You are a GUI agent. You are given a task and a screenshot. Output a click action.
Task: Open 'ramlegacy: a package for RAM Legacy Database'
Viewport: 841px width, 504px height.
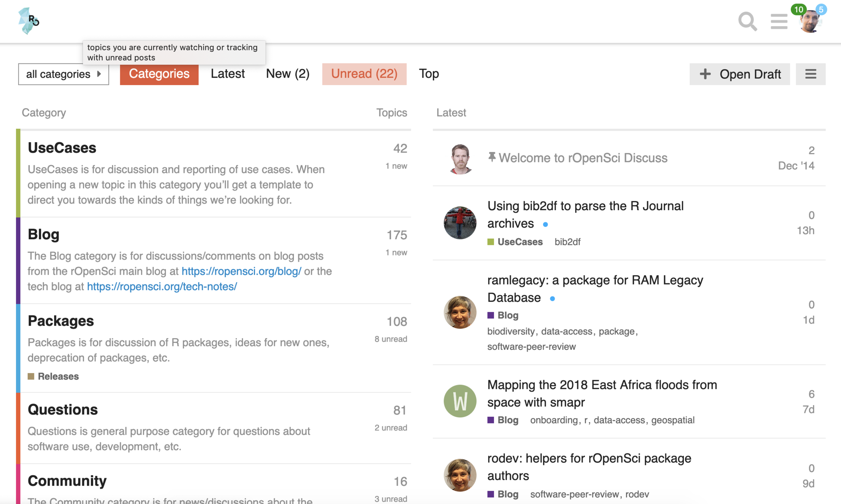coord(595,289)
